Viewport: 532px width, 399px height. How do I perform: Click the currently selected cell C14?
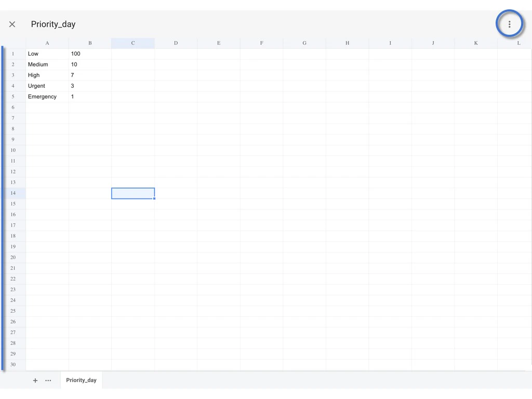(132, 193)
